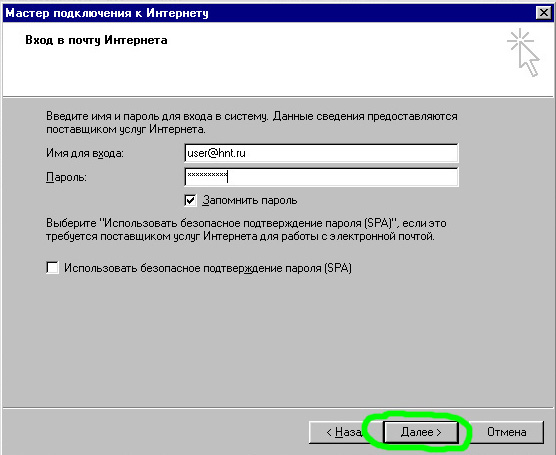Click the 'Вход в почту Интернета' heading
556x455 pixels.
[96, 40]
